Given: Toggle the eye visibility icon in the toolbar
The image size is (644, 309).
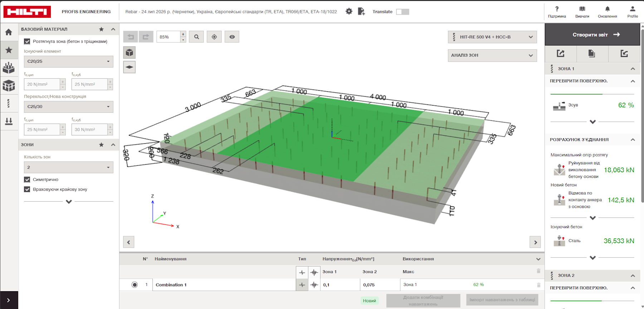Looking at the screenshot, I should click(x=232, y=37).
